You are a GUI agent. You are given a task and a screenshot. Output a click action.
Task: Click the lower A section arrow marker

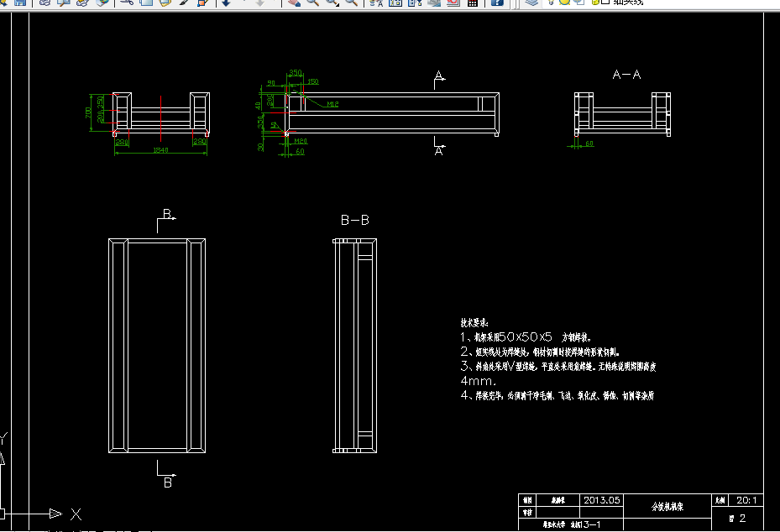pos(439,147)
